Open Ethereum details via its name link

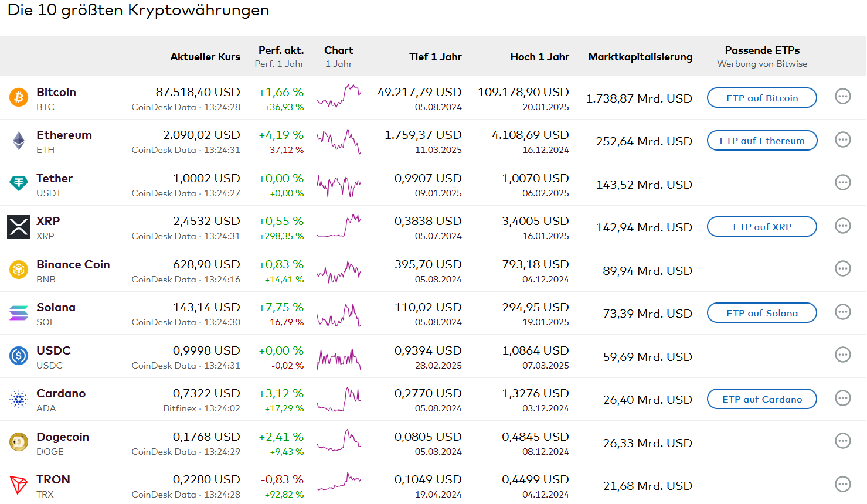[x=64, y=135]
